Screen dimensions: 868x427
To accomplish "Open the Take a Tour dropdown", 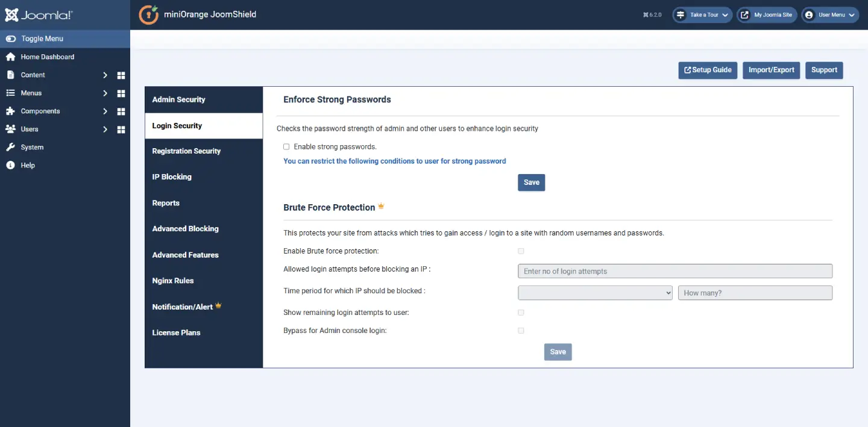I will pyautogui.click(x=702, y=15).
